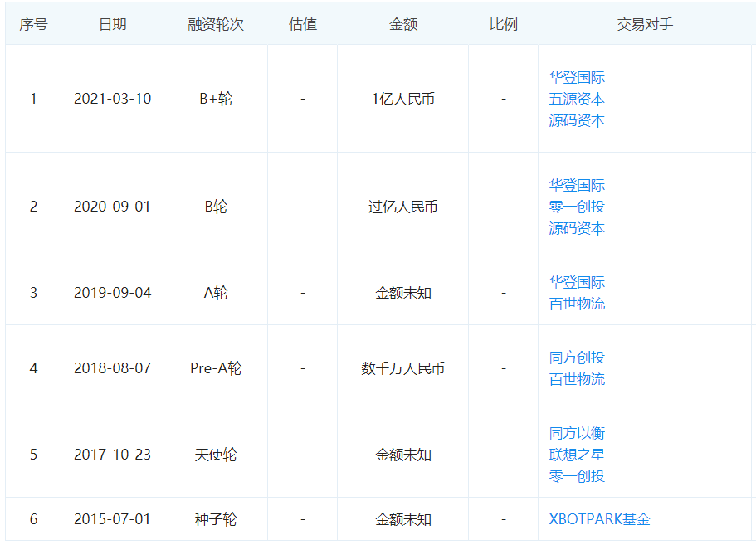Image resolution: width=756 pixels, height=545 pixels.
Task: Open the 同方创投 investor link
Action: [577, 358]
